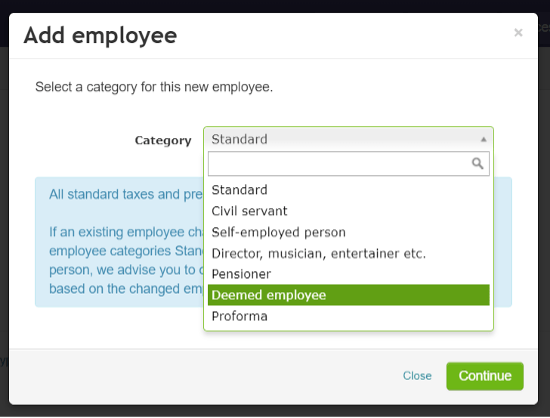Image resolution: width=550 pixels, height=418 pixels.
Task: Close the Add employee dialog with X
Action: [518, 33]
